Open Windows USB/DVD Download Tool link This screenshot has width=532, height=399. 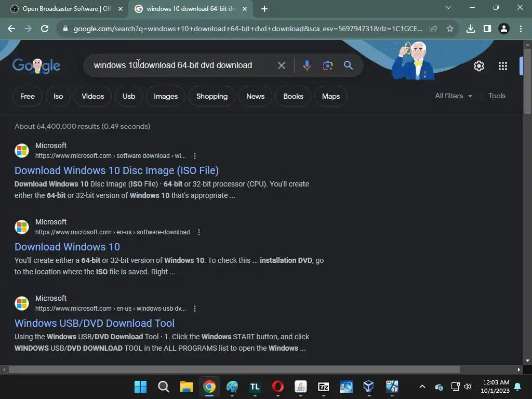click(x=95, y=323)
